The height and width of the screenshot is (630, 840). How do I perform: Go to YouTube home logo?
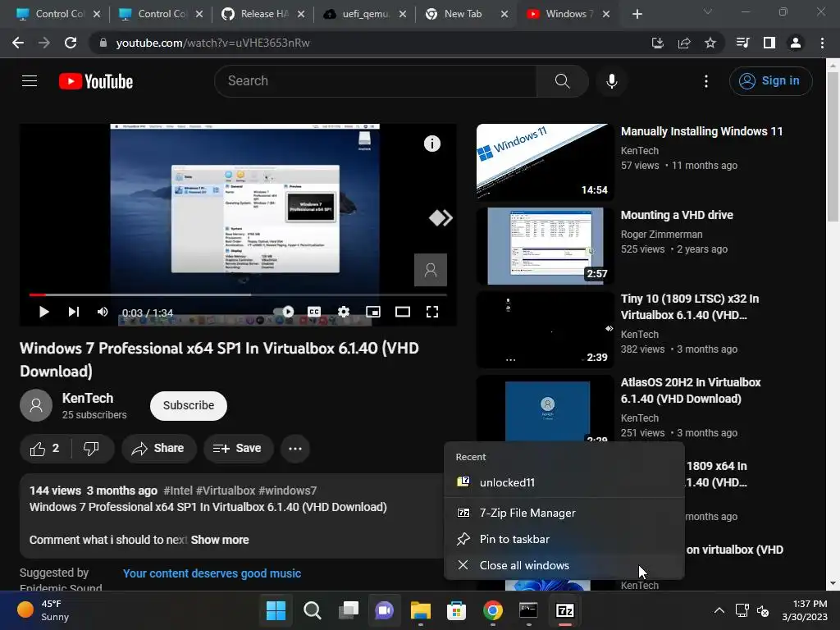point(96,81)
